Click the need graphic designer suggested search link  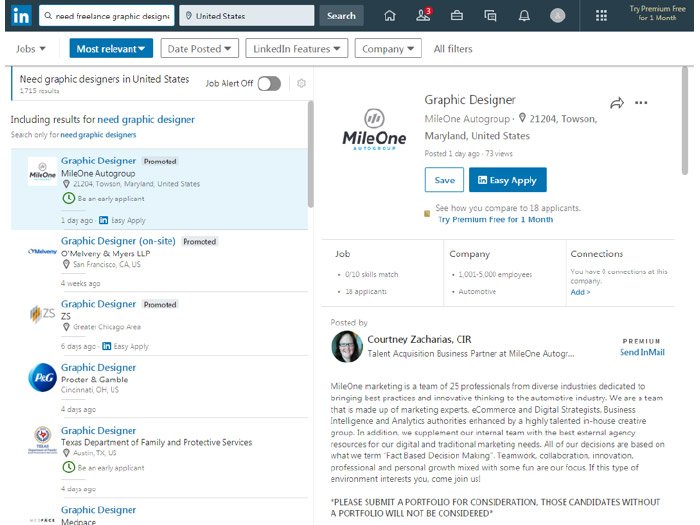pos(146,120)
